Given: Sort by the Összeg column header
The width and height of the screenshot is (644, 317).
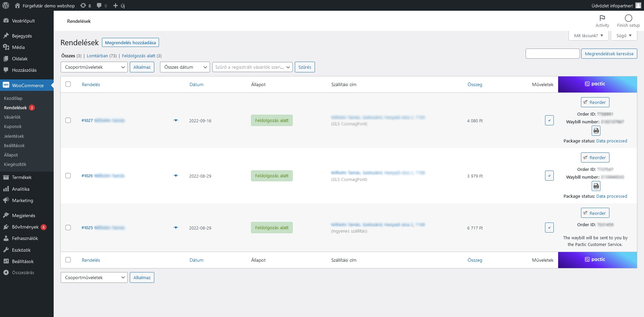Looking at the screenshot, I should (x=475, y=84).
